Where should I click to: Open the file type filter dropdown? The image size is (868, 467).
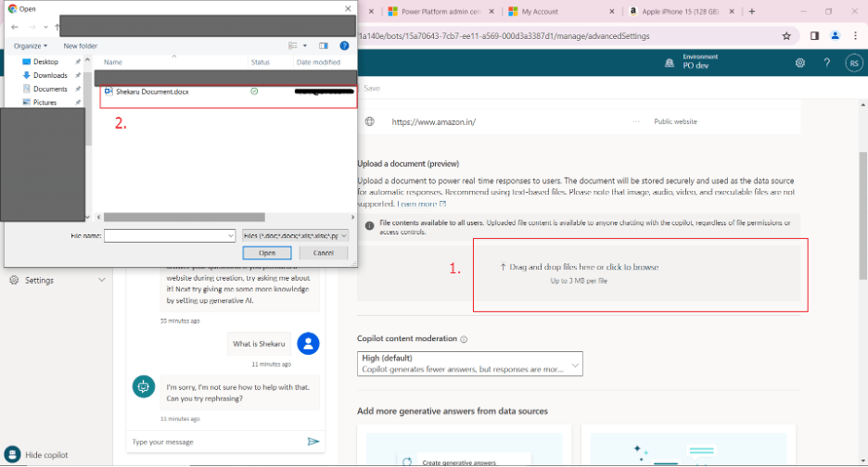click(x=295, y=236)
